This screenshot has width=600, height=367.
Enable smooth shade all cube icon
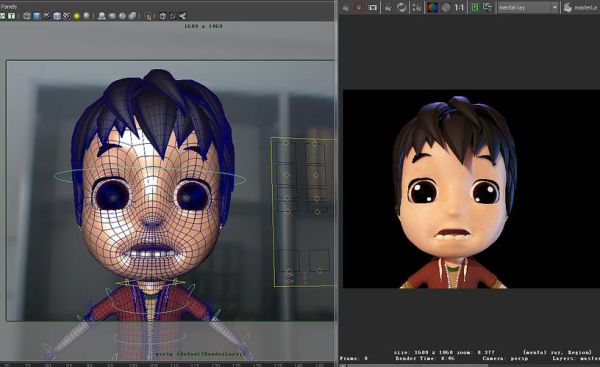pyautogui.click(x=37, y=16)
